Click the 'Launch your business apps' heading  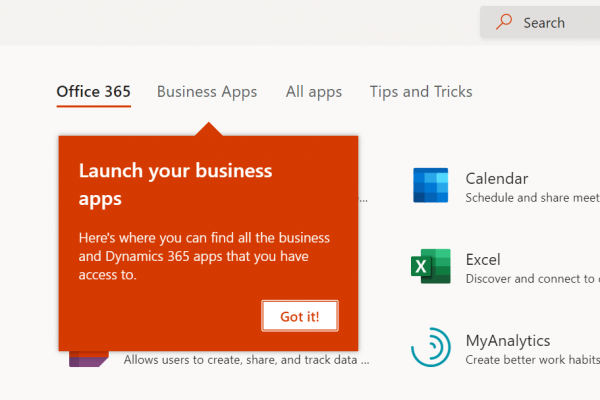175,184
